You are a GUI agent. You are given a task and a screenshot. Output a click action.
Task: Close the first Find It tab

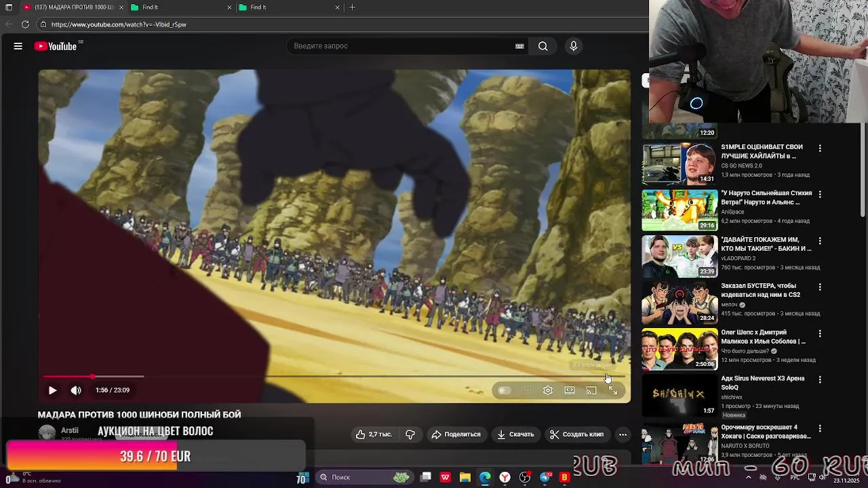(x=229, y=7)
